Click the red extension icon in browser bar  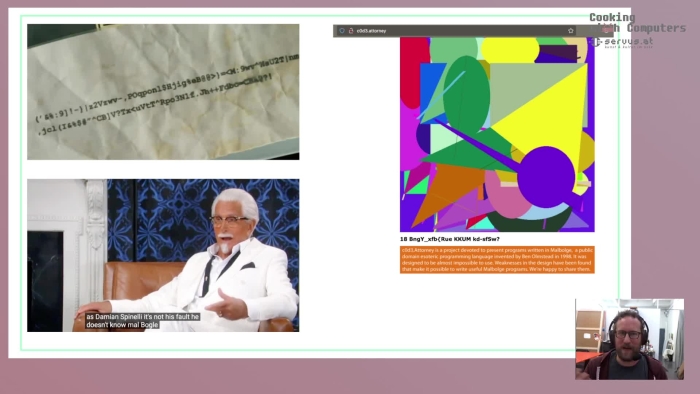pos(606,30)
